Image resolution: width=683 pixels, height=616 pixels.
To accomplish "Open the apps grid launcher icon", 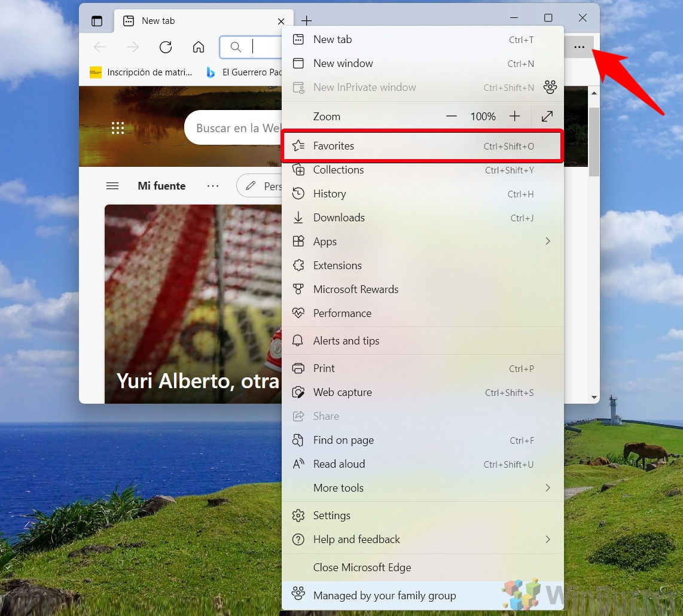I will tap(118, 127).
